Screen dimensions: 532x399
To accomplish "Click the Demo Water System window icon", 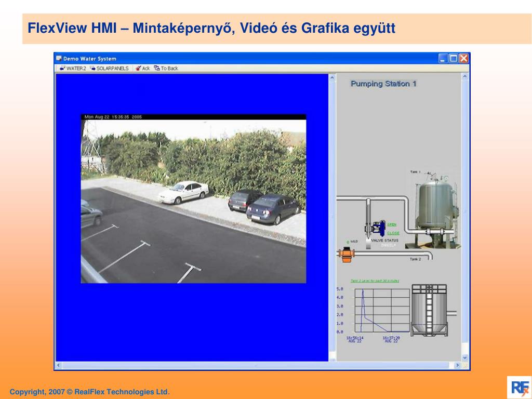I will tap(59, 58).
